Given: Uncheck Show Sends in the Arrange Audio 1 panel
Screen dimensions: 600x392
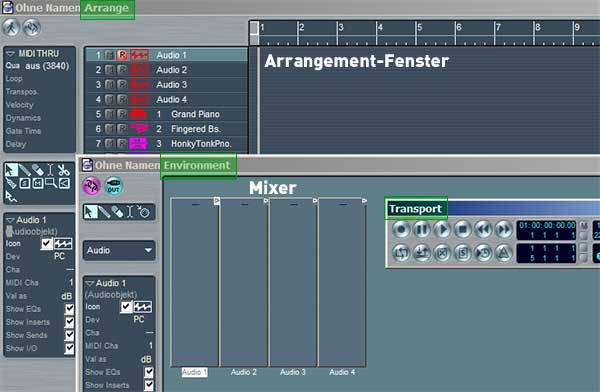Looking at the screenshot, I should (x=69, y=335).
